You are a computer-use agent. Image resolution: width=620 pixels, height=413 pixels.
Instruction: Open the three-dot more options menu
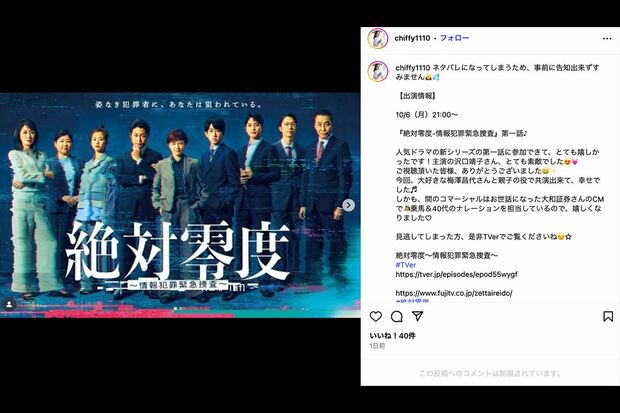[x=607, y=38]
